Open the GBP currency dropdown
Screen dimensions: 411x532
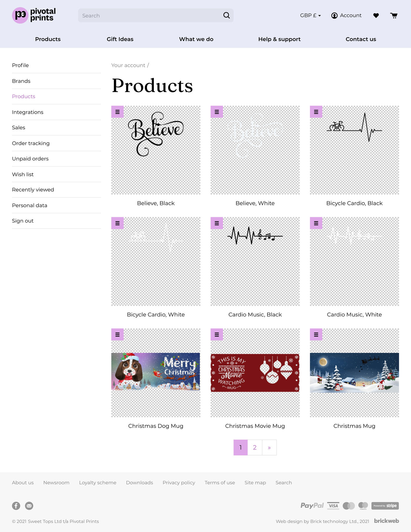[x=310, y=15]
